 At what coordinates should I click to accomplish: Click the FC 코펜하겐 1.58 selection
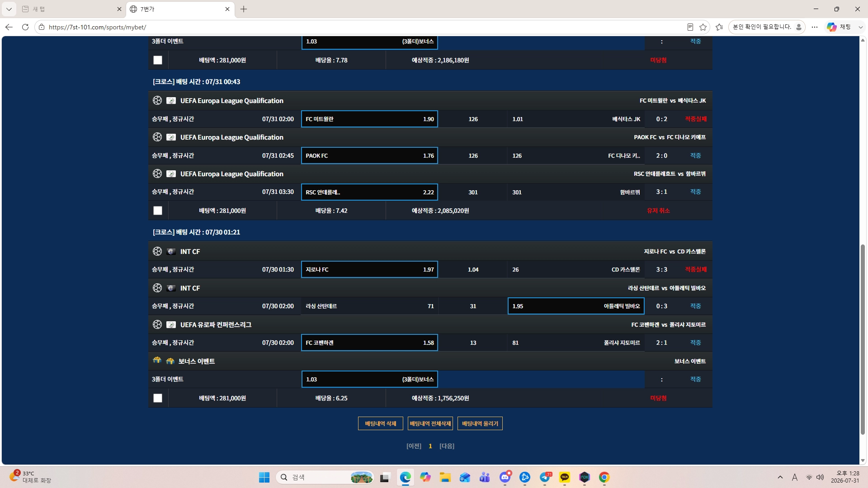(369, 343)
